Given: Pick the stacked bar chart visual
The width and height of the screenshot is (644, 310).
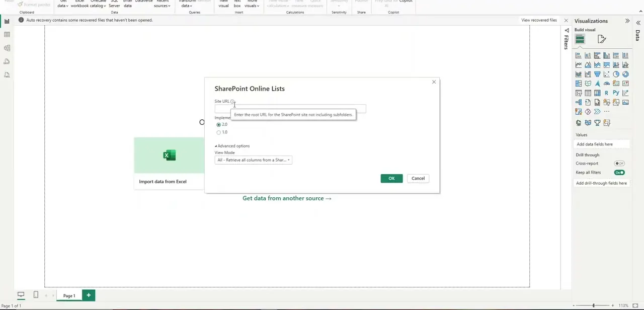Looking at the screenshot, I should click(x=579, y=55).
